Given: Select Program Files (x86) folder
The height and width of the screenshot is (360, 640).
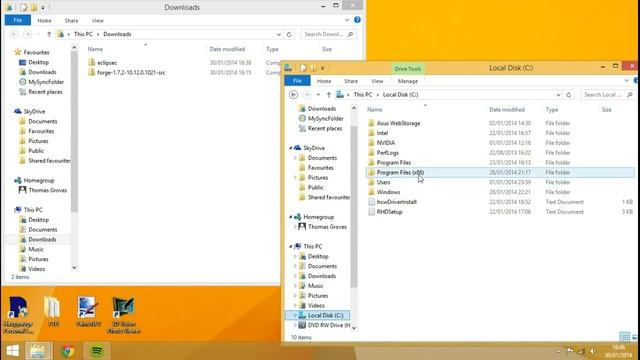Looking at the screenshot, I should click(x=400, y=172).
